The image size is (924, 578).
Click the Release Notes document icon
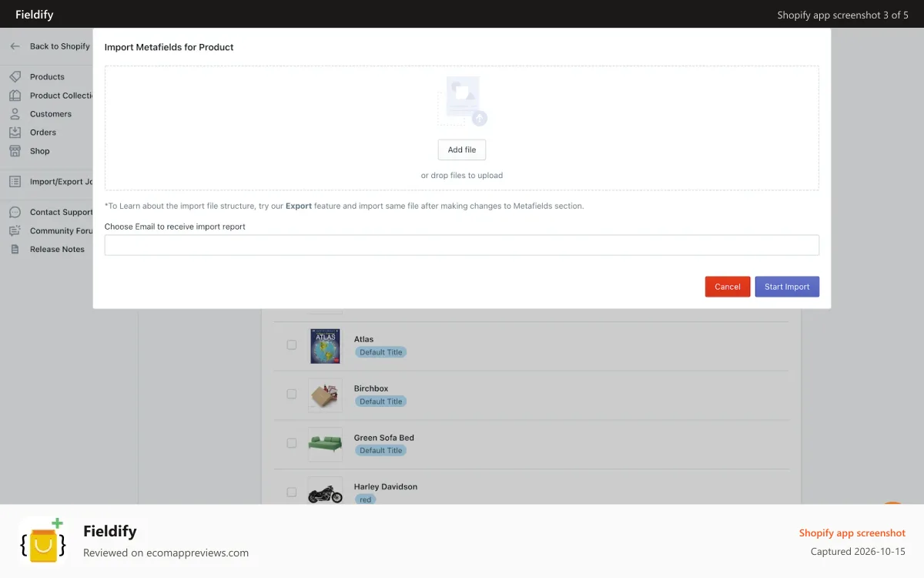pos(15,249)
